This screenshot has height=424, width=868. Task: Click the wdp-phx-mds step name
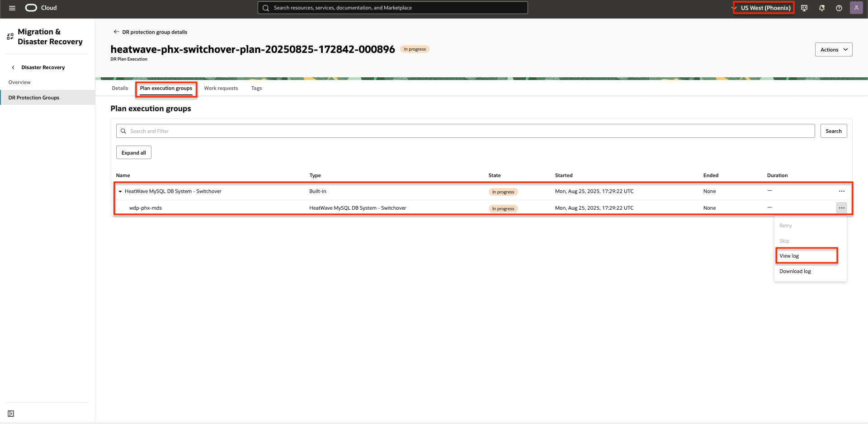point(146,208)
